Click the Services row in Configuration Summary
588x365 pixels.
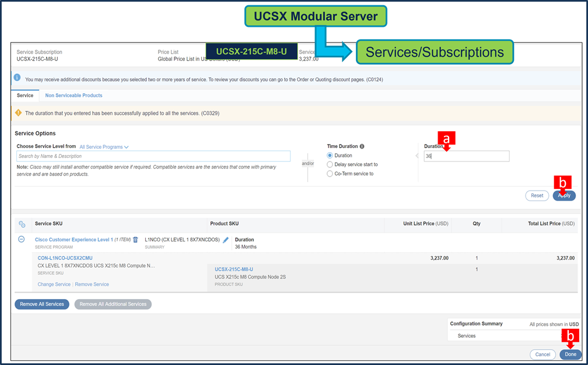click(x=467, y=336)
